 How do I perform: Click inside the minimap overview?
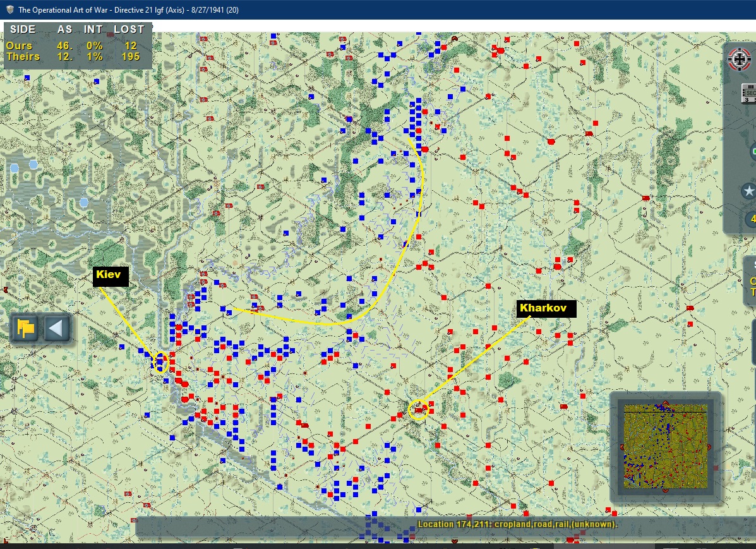coord(665,446)
